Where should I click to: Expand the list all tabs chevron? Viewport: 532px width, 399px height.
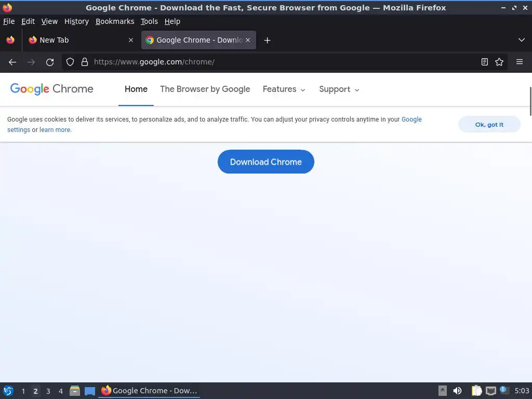(522, 40)
